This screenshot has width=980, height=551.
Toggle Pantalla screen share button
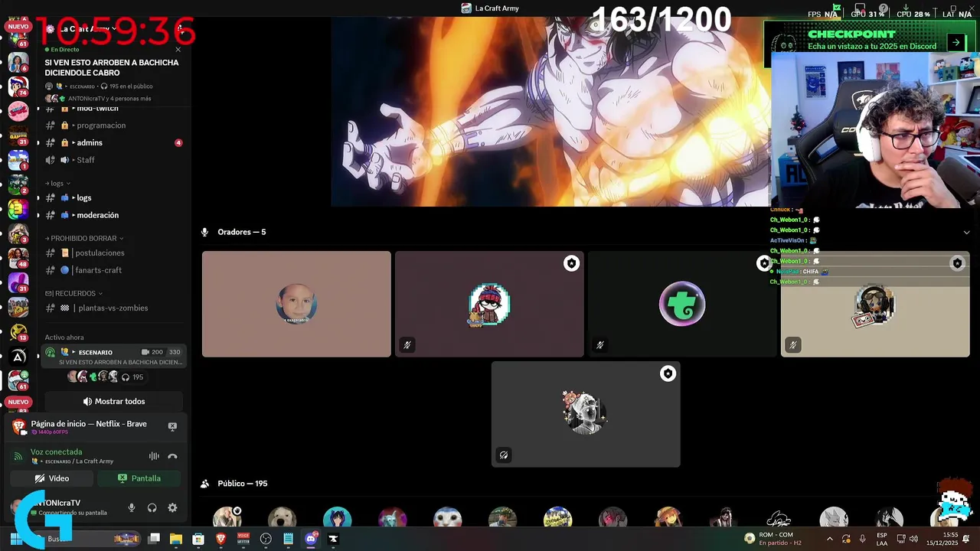pos(139,478)
